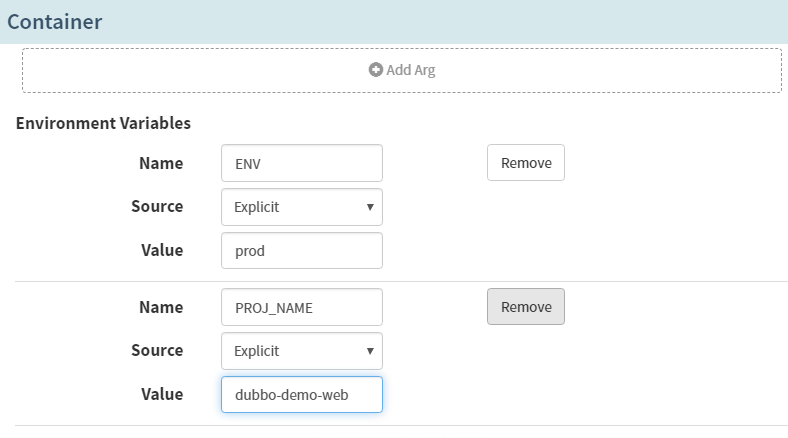Click the Name label next to PROJ_NAME
This screenshot has width=788, height=438.
point(160,307)
